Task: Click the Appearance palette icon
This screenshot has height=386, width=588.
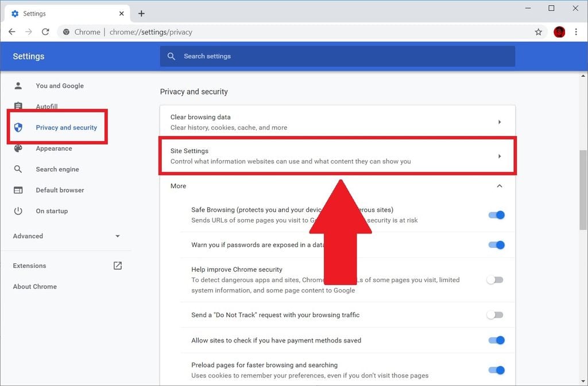Action: (x=18, y=148)
